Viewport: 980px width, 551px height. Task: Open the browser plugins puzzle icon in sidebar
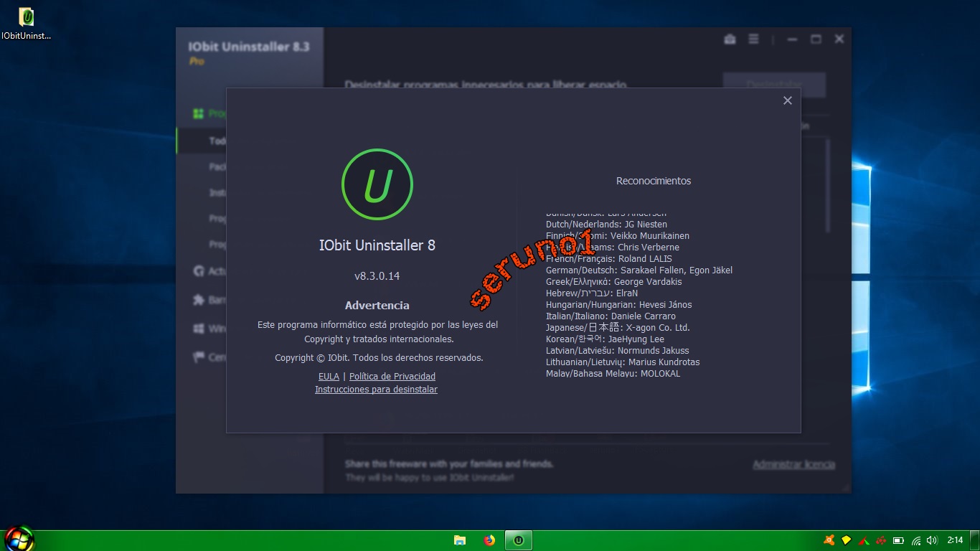click(x=199, y=300)
